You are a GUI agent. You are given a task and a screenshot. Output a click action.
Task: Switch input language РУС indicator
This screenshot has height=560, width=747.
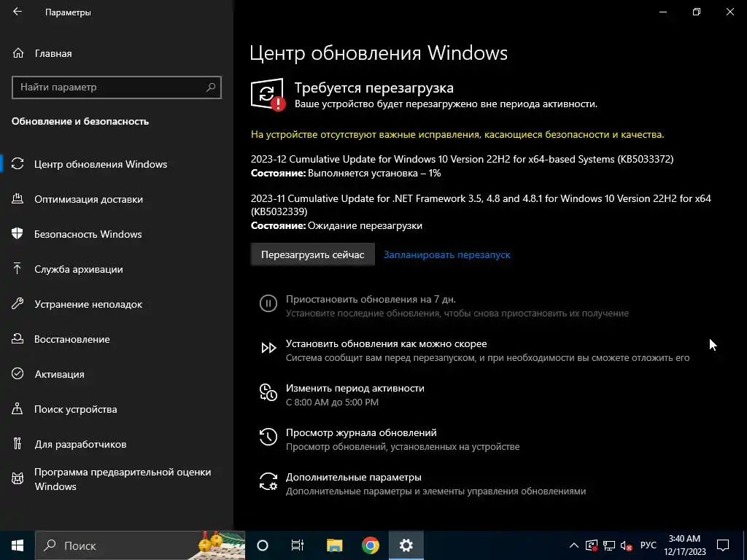click(x=649, y=545)
